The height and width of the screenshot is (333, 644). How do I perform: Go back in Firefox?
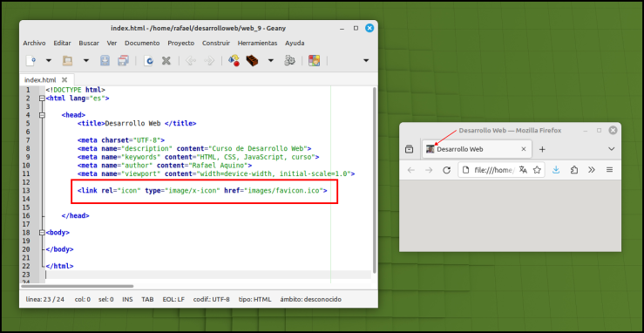click(410, 170)
